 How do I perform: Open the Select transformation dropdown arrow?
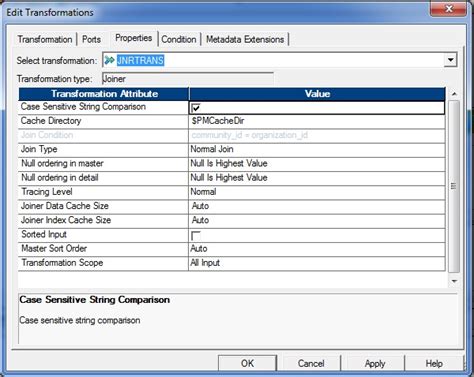click(x=450, y=60)
